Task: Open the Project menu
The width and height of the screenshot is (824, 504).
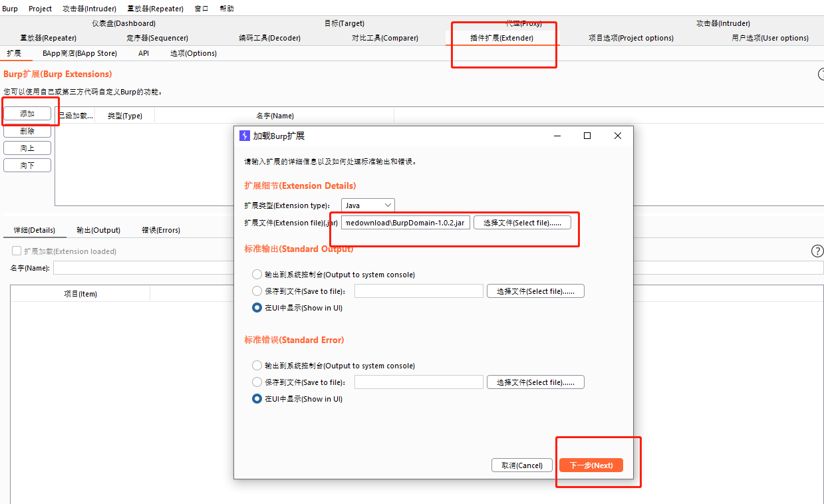Action: pos(40,9)
